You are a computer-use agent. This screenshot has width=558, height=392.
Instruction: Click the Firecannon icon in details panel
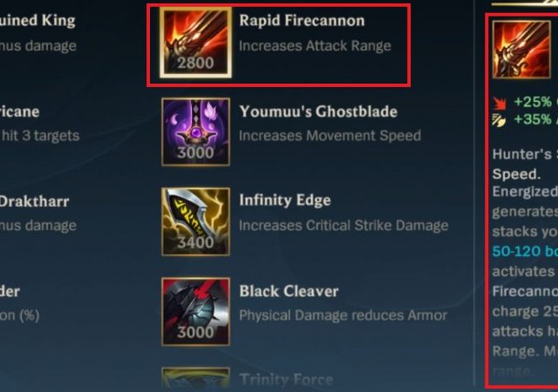(x=521, y=49)
